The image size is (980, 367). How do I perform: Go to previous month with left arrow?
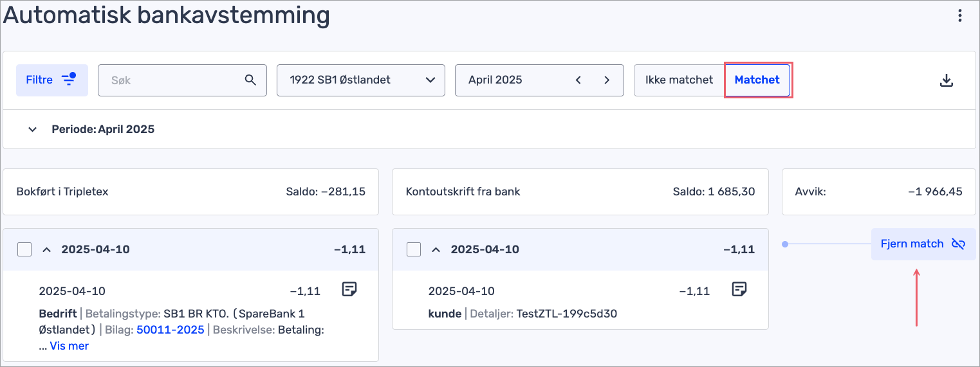pyautogui.click(x=578, y=80)
